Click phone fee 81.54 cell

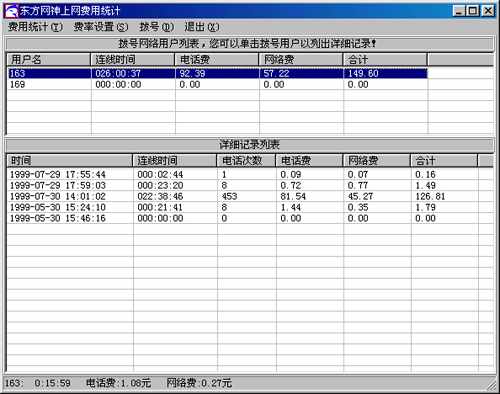293,196
